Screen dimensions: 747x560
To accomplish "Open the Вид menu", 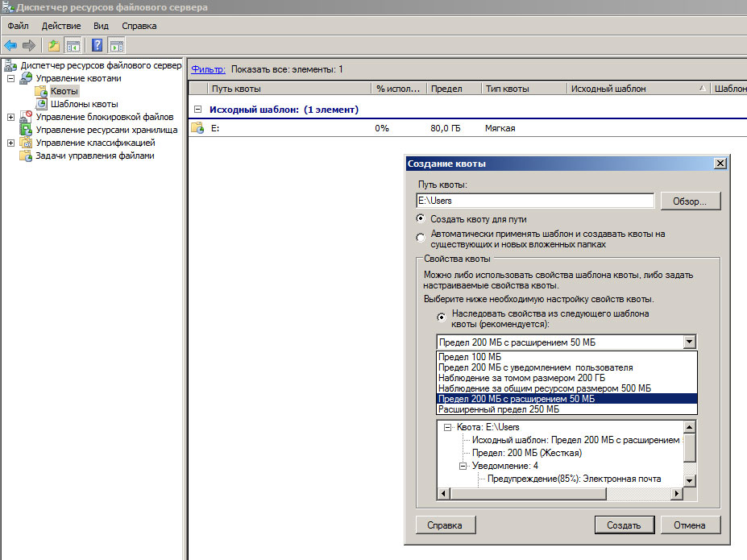I will point(101,26).
